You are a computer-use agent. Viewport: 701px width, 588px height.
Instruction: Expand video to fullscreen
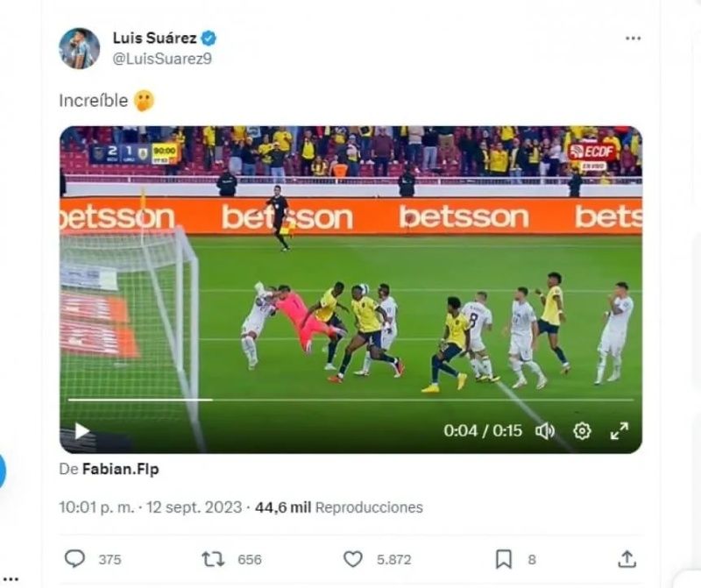[620, 431]
